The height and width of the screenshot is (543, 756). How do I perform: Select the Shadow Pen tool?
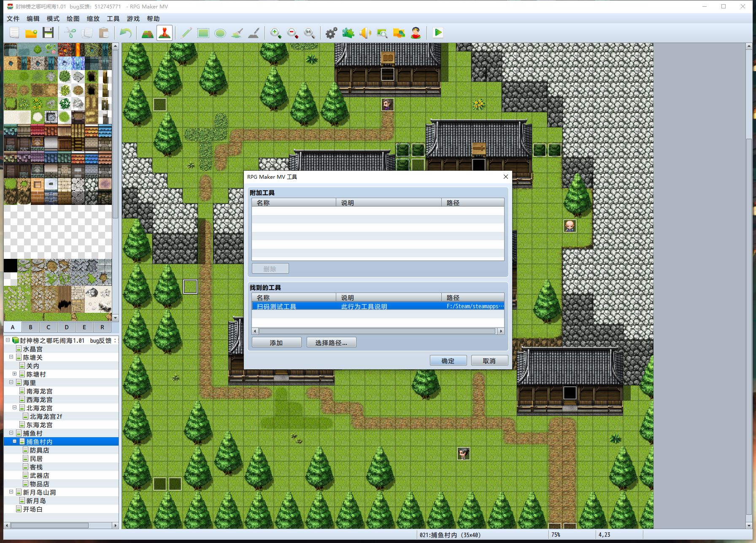(x=254, y=33)
